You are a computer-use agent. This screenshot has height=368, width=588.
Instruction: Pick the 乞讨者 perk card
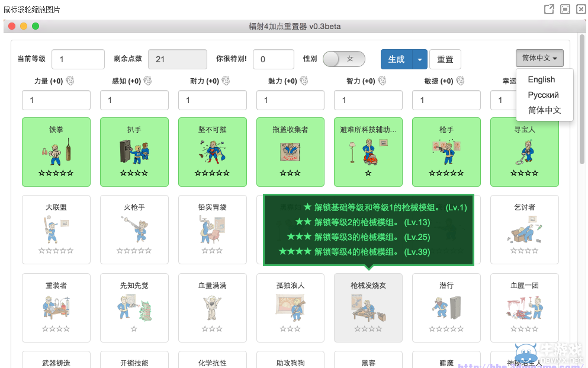[x=524, y=229]
